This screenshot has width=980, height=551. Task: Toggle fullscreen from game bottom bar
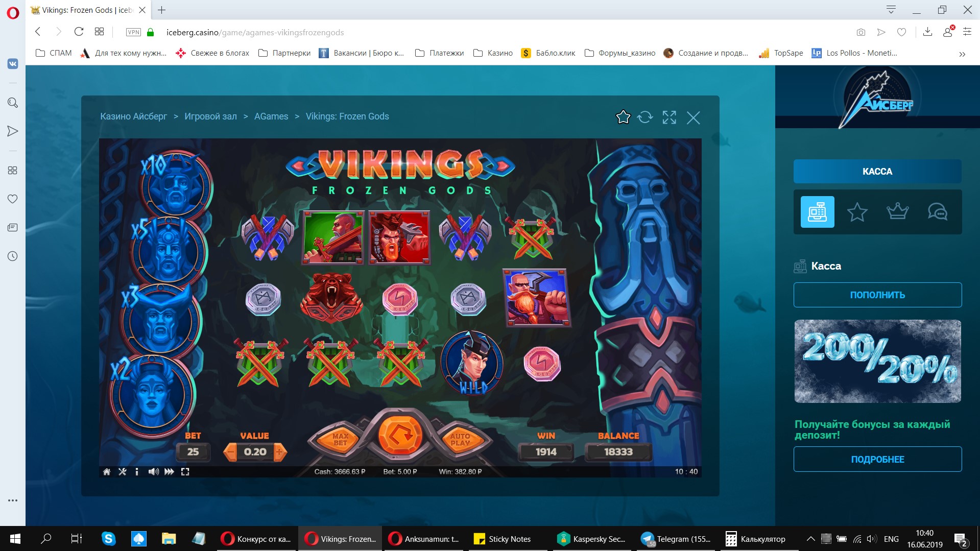[x=185, y=472]
